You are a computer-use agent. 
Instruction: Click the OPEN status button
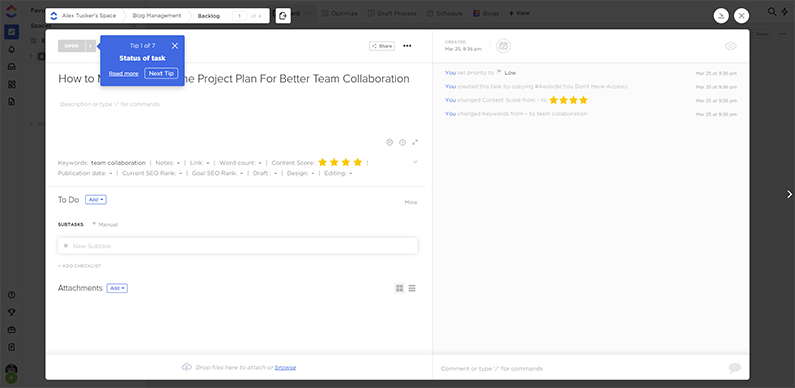71,46
